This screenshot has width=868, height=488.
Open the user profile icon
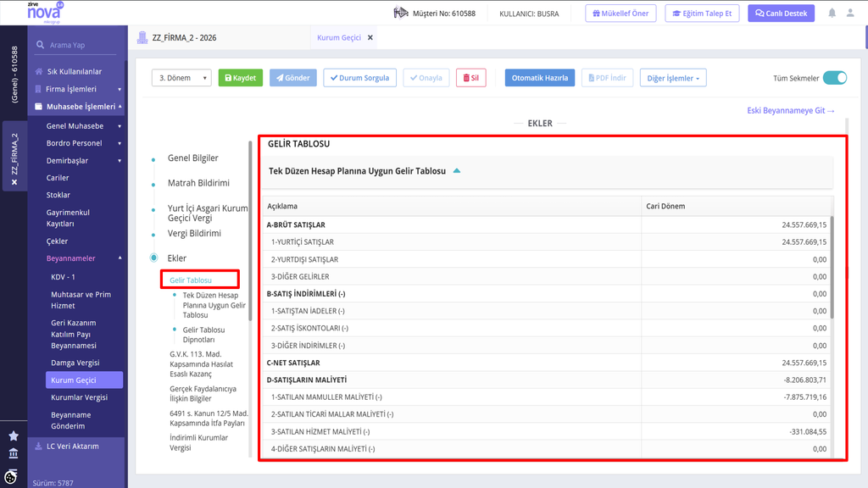tap(850, 13)
